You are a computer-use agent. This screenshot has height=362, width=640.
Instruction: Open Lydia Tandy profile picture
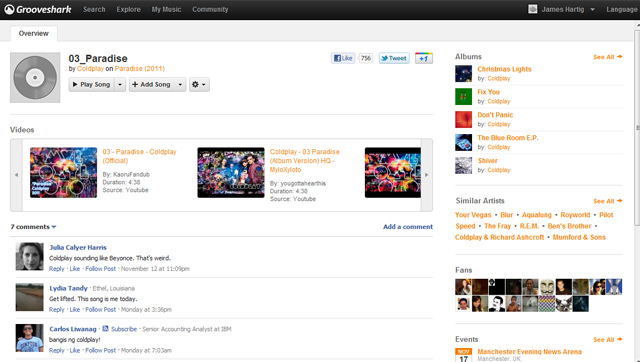pyautogui.click(x=29, y=297)
